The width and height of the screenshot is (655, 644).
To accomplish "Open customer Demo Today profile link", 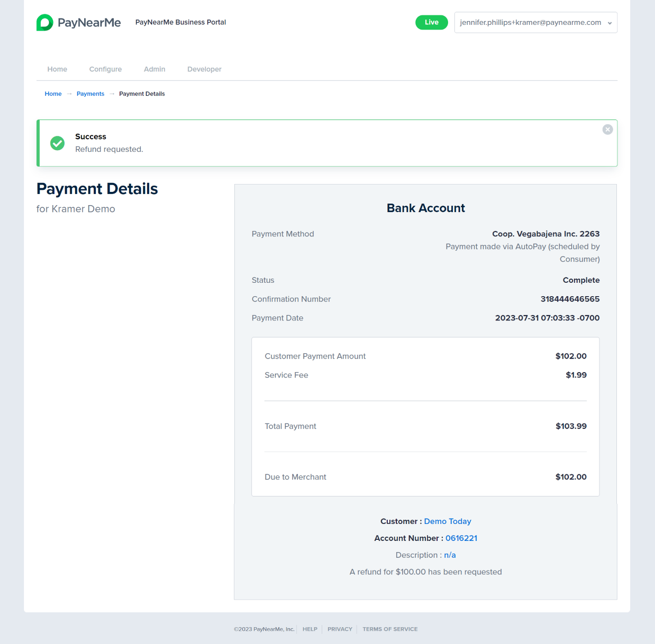I will (x=448, y=521).
